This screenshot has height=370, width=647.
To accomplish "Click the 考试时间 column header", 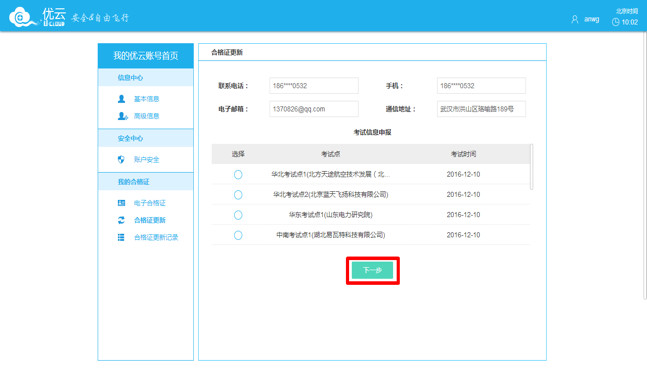I will pos(463,154).
